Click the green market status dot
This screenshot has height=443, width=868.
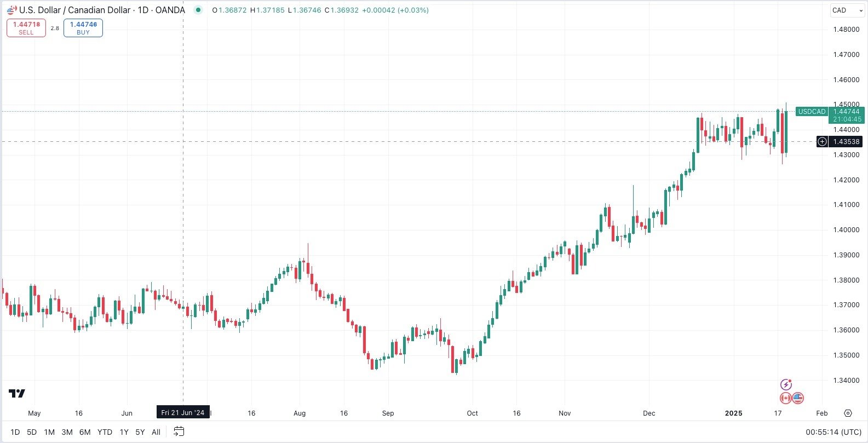click(x=198, y=10)
